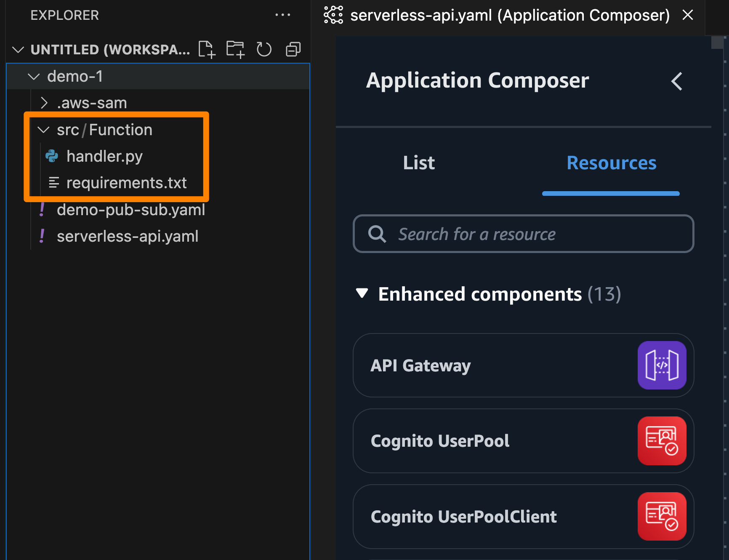Click the API Gateway purple icon
This screenshot has width=729, height=560.
(662, 365)
